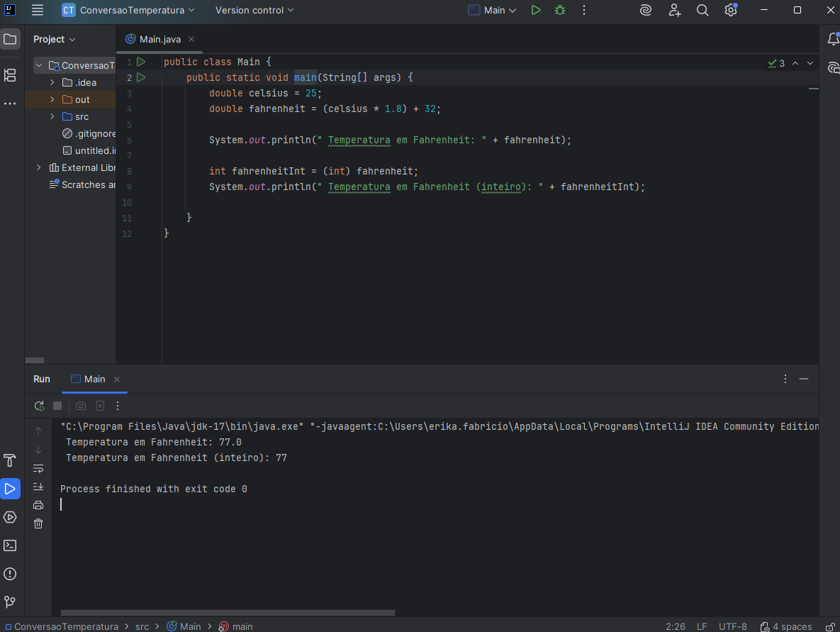Select the Main.java editor tab
Screen dimensions: 840x632
coord(156,39)
